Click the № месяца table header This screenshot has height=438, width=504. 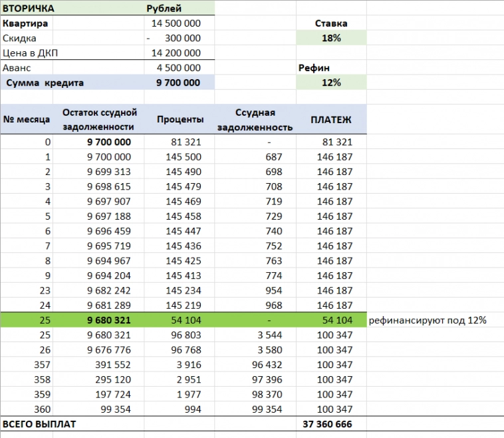click(27, 119)
